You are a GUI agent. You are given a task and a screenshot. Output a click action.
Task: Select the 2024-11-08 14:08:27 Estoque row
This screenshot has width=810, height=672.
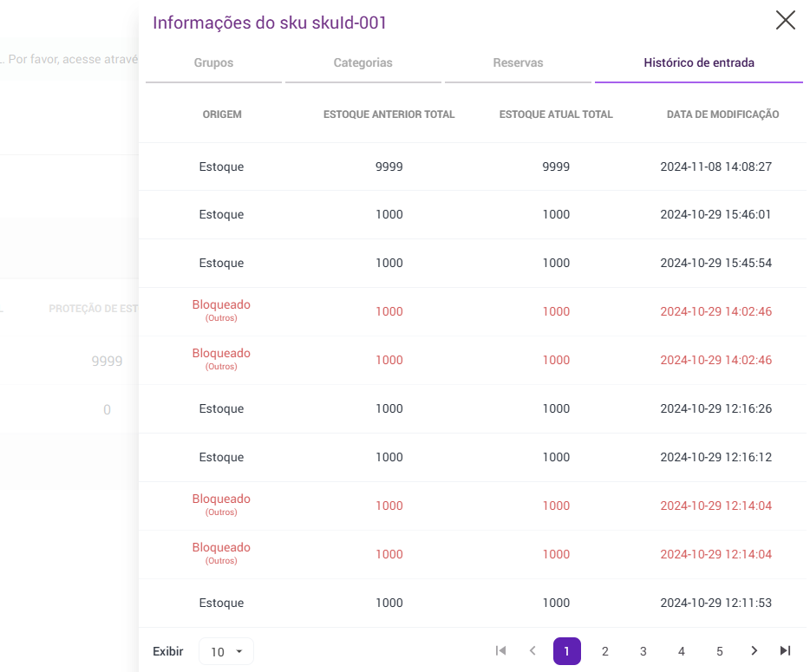pos(473,166)
